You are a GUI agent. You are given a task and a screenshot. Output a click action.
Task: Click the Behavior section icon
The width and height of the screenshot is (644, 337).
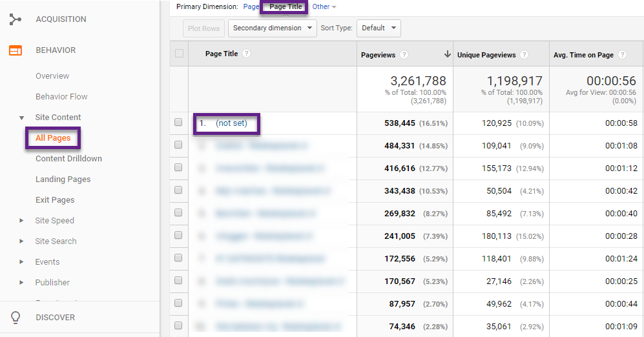pyautogui.click(x=16, y=50)
